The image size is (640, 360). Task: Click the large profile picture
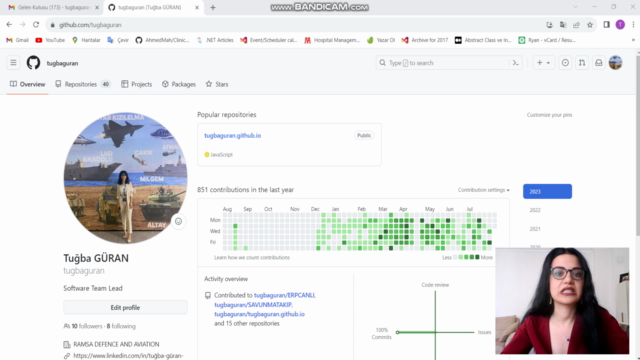tap(125, 178)
